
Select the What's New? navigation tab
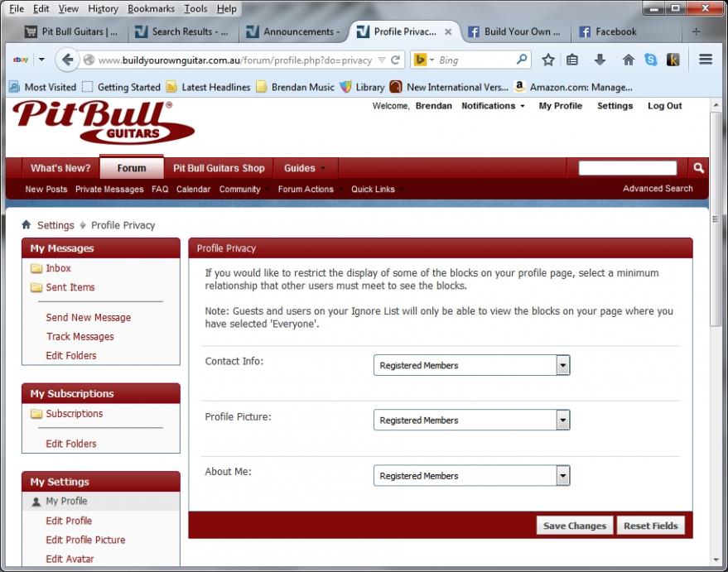click(x=60, y=168)
